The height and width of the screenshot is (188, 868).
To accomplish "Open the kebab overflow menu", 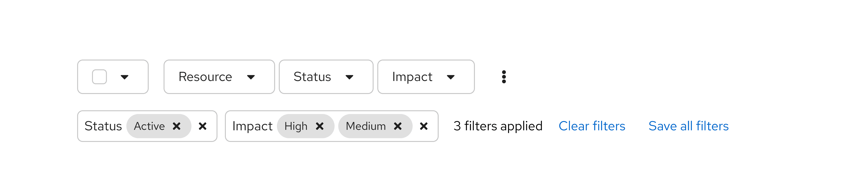I will point(504,77).
